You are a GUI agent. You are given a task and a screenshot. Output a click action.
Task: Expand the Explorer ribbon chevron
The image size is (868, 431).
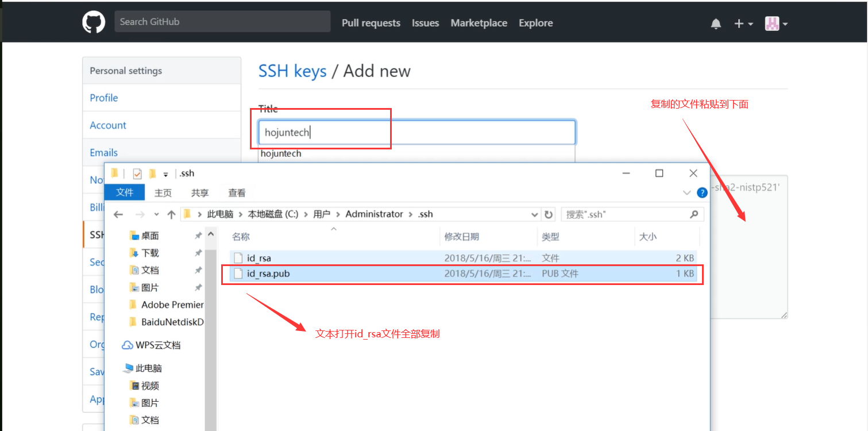pyautogui.click(x=686, y=193)
